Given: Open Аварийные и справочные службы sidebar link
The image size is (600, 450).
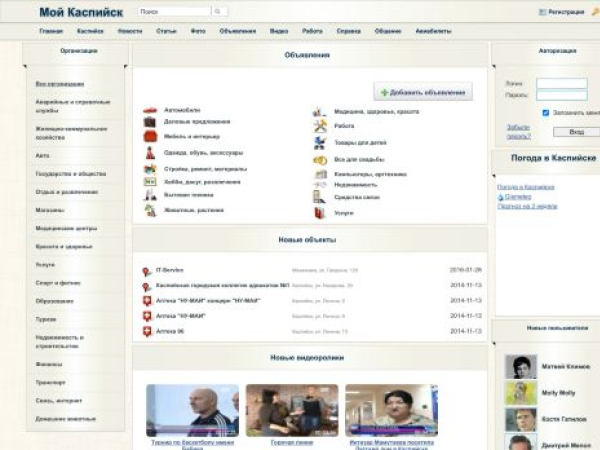Looking at the screenshot, I should coord(73,106).
